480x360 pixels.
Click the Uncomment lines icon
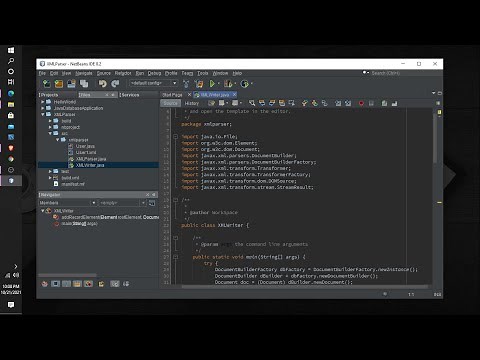(394, 103)
